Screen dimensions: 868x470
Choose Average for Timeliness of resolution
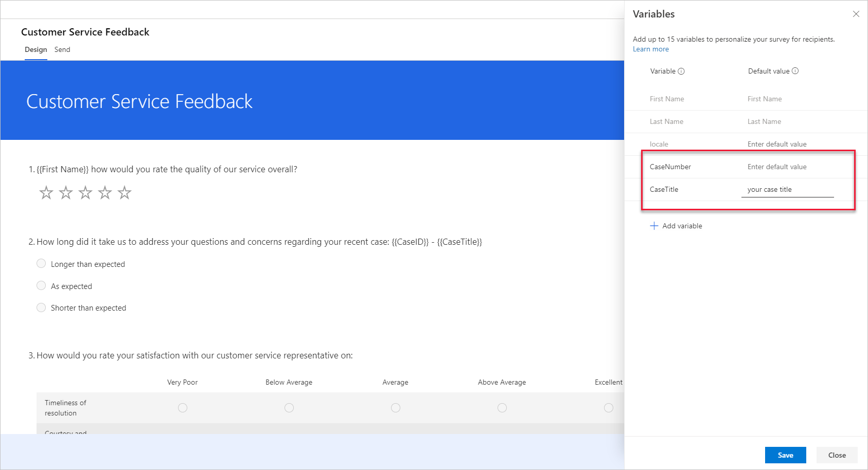396,408
